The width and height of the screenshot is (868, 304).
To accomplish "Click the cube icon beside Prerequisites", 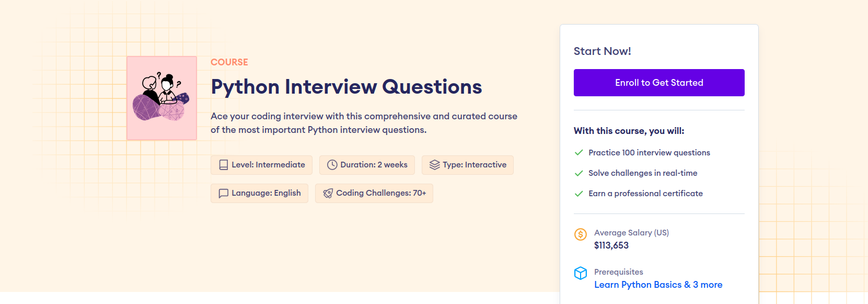I will pyautogui.click(x=580, y=273).
